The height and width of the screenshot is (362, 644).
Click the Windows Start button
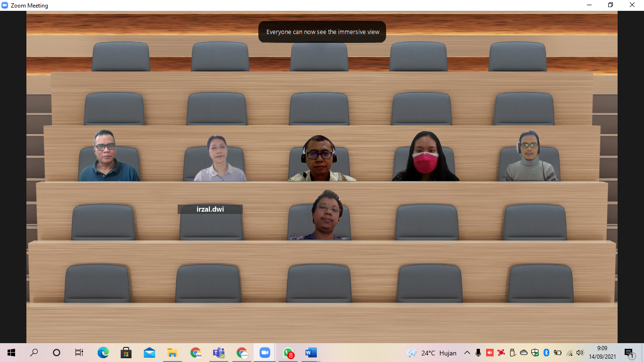click(11, 353)
